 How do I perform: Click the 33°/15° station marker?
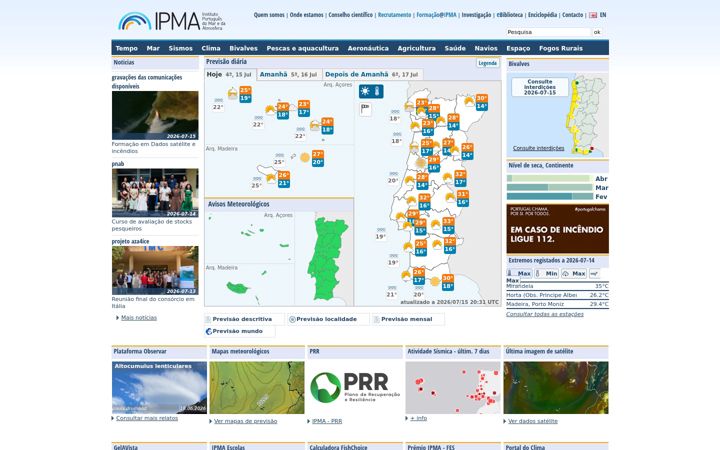click(x=448, y=225)
